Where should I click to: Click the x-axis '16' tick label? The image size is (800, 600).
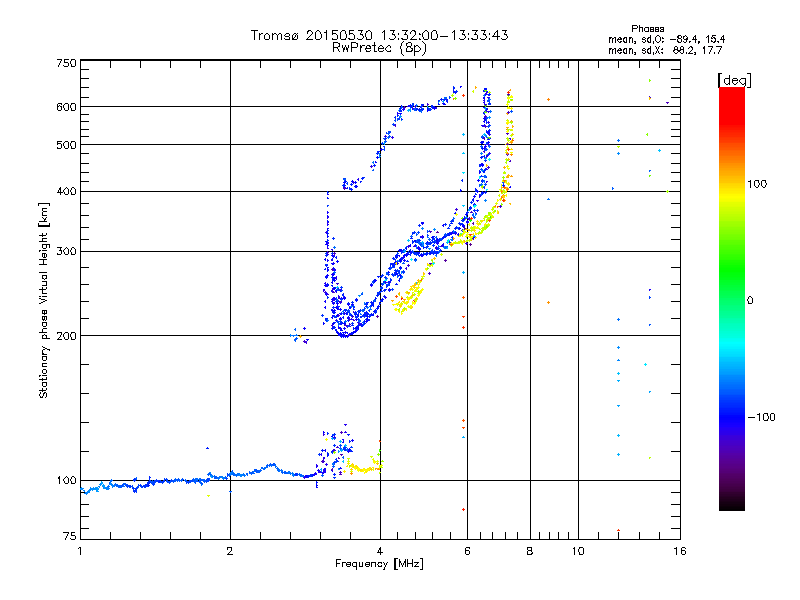click(680, 551)
